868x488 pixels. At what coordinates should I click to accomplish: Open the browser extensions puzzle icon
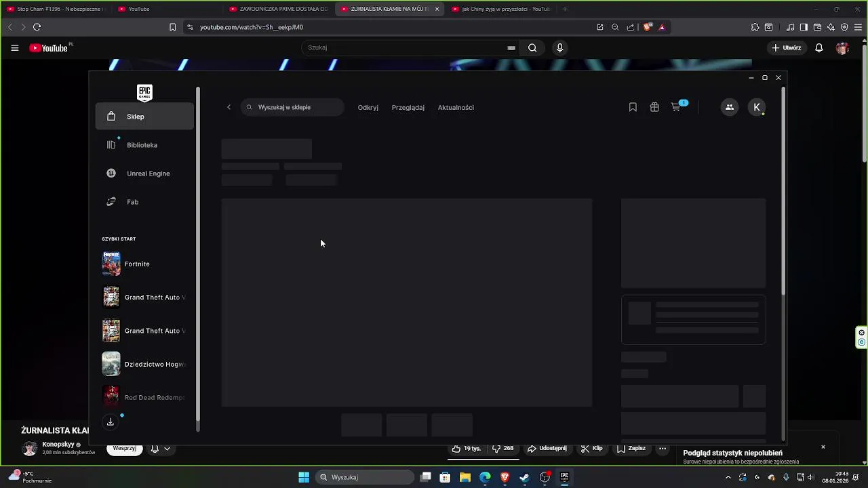click(755, 27)
